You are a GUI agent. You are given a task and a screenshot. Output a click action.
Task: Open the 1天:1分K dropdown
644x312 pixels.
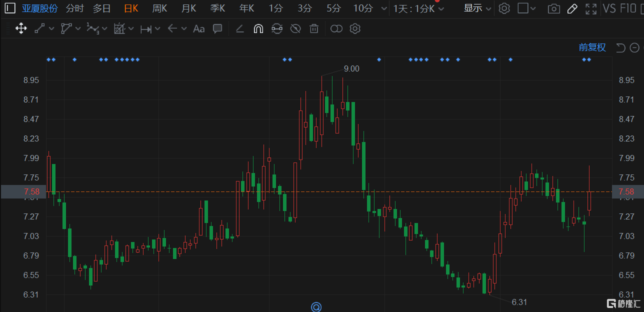418,8
